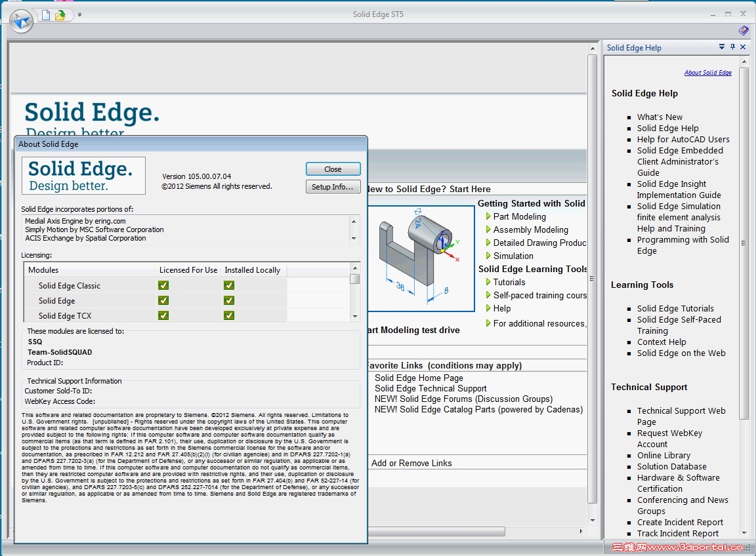Viewport: 756px width, 556px height.
Task: Click help panel scrollbar down arrow
Action: click(x=744, y=533)
